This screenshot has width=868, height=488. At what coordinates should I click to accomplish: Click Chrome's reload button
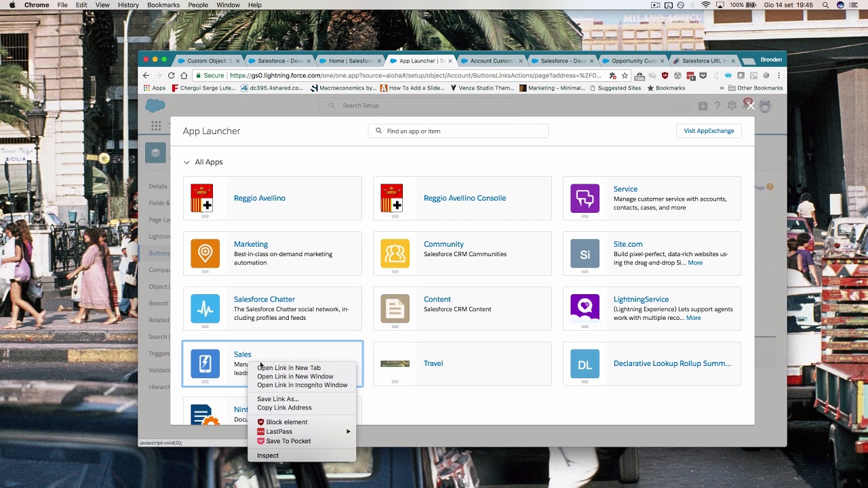171,75
